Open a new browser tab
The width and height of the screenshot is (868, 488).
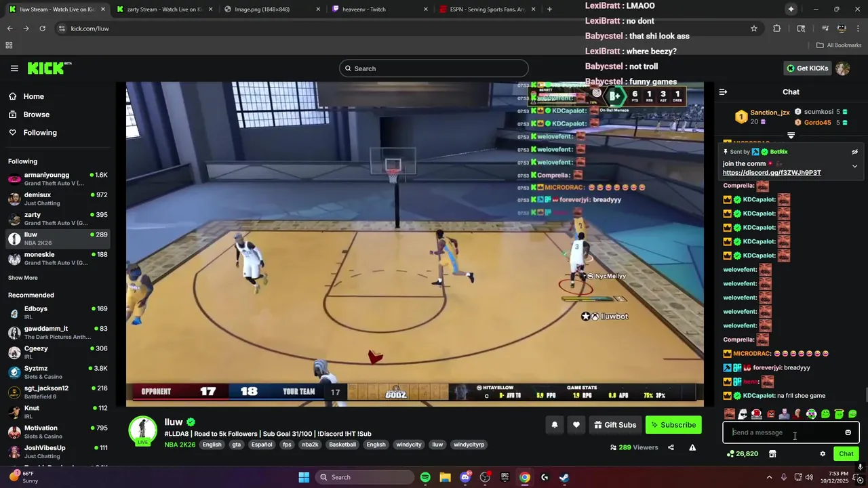pos(549,9)
